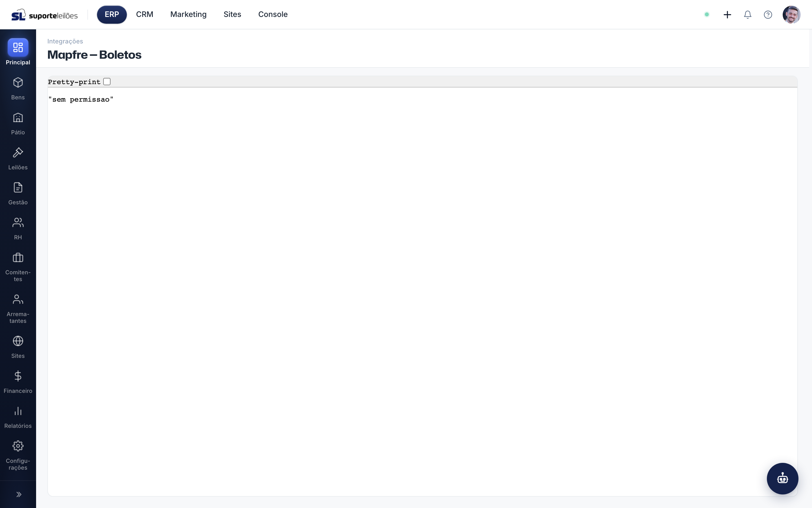
Task: Open Arrematantes user icon
Action: (x=18, y=299)
